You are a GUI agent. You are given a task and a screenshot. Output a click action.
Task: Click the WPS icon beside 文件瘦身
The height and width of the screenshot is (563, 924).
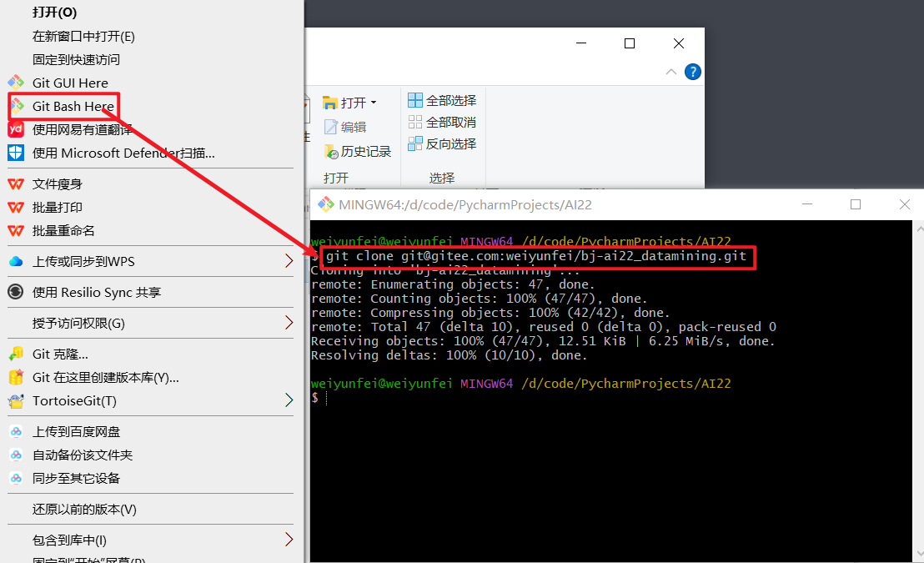[x=16, y=184]
